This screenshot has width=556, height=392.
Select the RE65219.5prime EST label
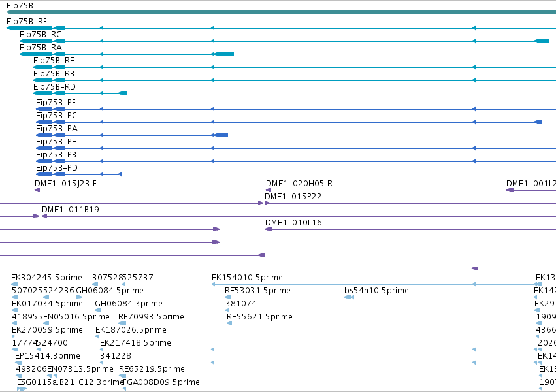pos(152,369)
